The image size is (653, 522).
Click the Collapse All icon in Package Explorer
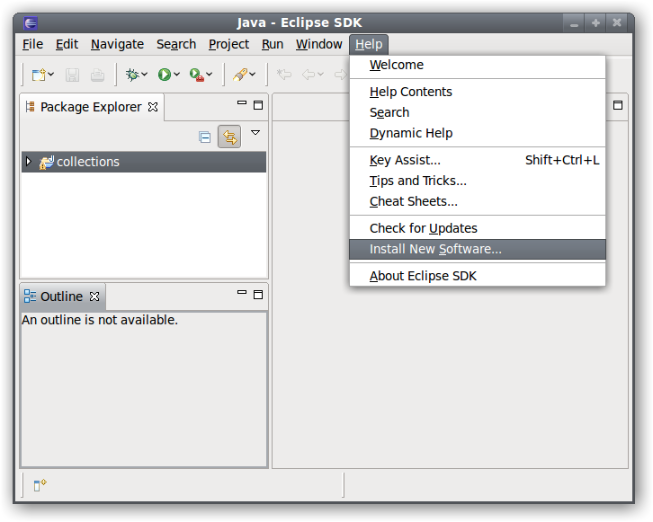204,137
